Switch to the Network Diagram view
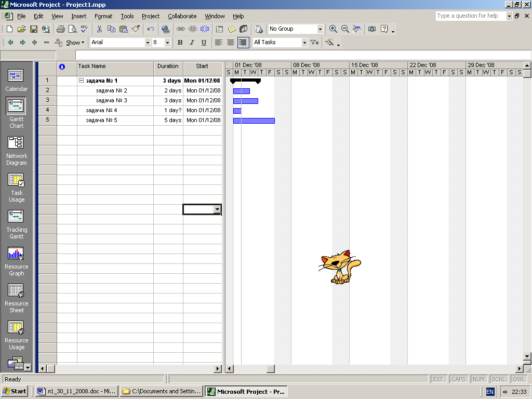Screen dimensions: 532x399 pos(16,151)
